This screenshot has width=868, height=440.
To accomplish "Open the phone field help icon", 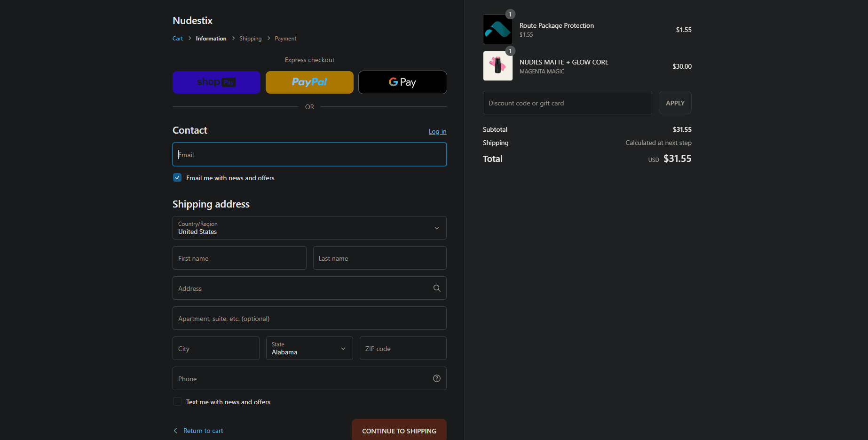I will pos(437,378).
